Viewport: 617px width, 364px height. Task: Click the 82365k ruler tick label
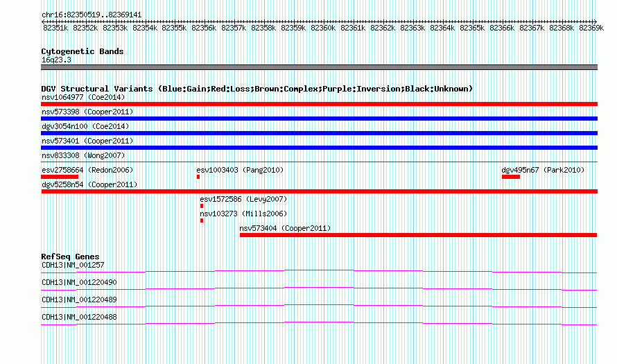472,28
